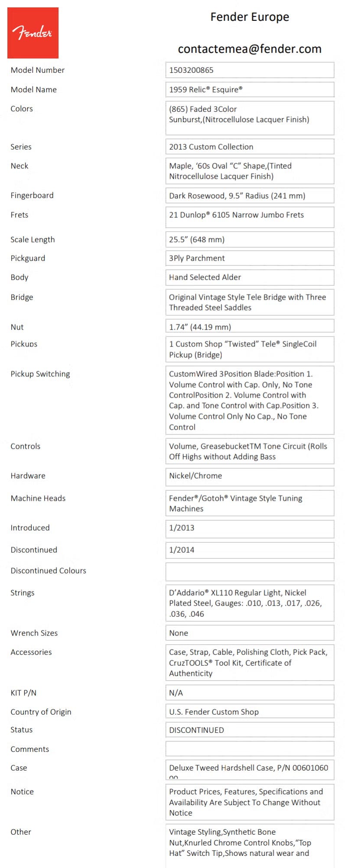The height and width of the screenshot is (868, 345).
Task: Open the contactemea@fender.com email link
Action: tap(250, 49)
